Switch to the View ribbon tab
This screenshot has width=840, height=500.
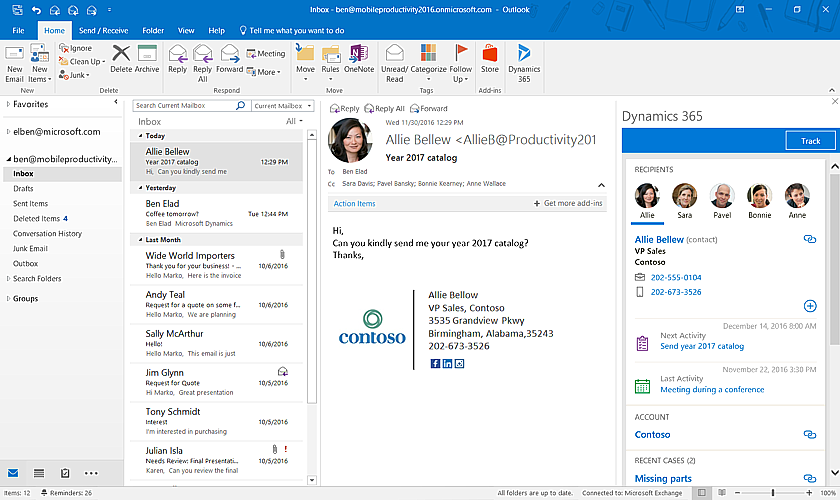[186, 31]
